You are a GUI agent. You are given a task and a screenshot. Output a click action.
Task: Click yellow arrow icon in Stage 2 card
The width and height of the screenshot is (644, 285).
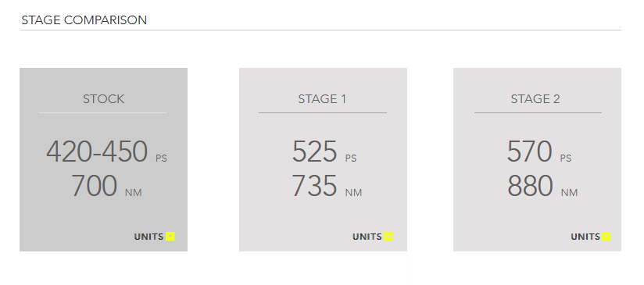606,237
